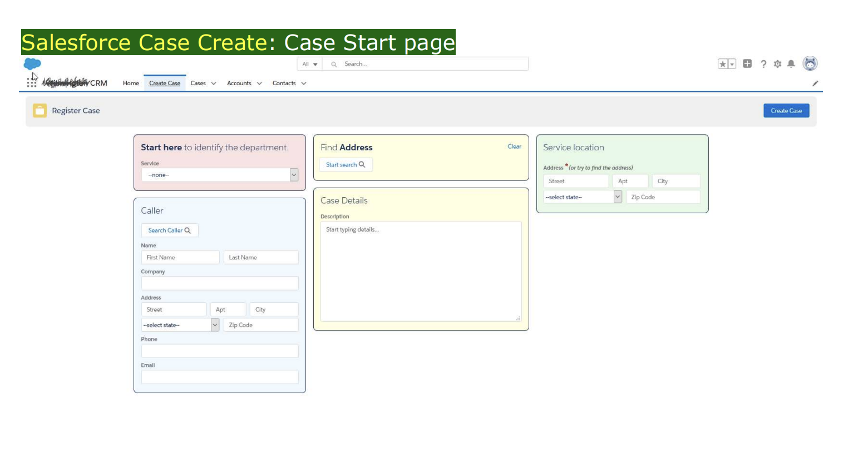Open the setup gear icon
The image size is (868, 451).
[x=777, y=64]
